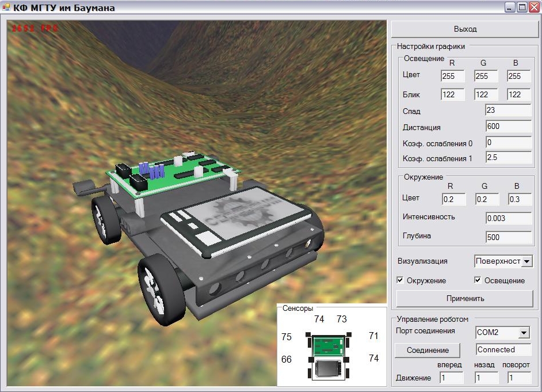Edit the lighting Цвет R field

tap(452, 76)
